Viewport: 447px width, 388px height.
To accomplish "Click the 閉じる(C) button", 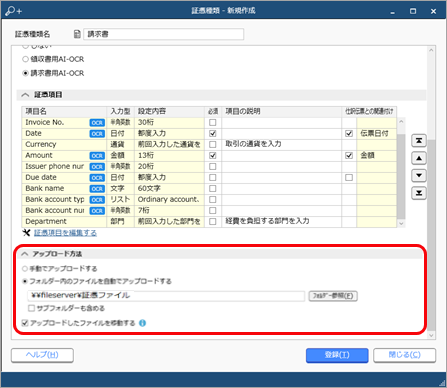I will [404, 355].
